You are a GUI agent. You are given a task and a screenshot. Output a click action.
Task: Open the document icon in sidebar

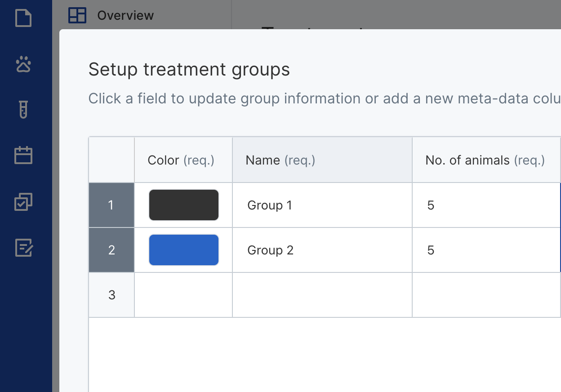point(23,18)
